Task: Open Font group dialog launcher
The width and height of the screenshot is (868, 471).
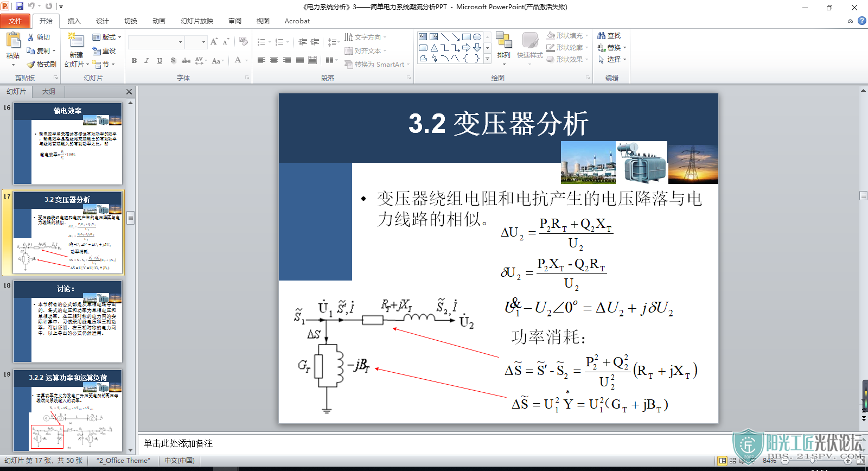Action: pyautogui.click(x=247, y=78)
